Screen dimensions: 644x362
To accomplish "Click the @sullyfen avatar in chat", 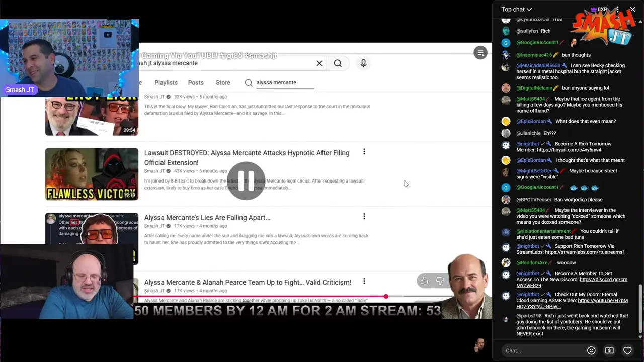I will point(506,31).
